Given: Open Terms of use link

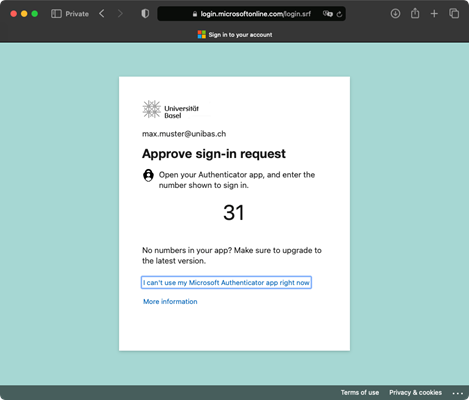Looking at the screenshot, I should (360, 393).
